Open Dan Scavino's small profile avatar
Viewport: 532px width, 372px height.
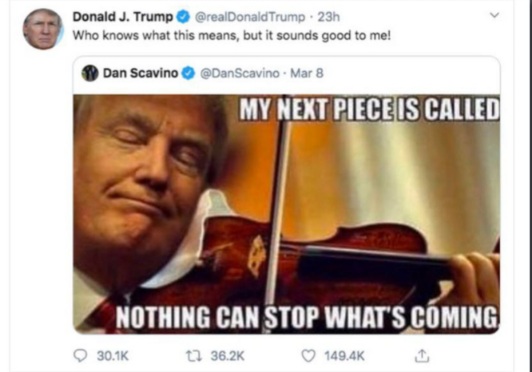90,73
